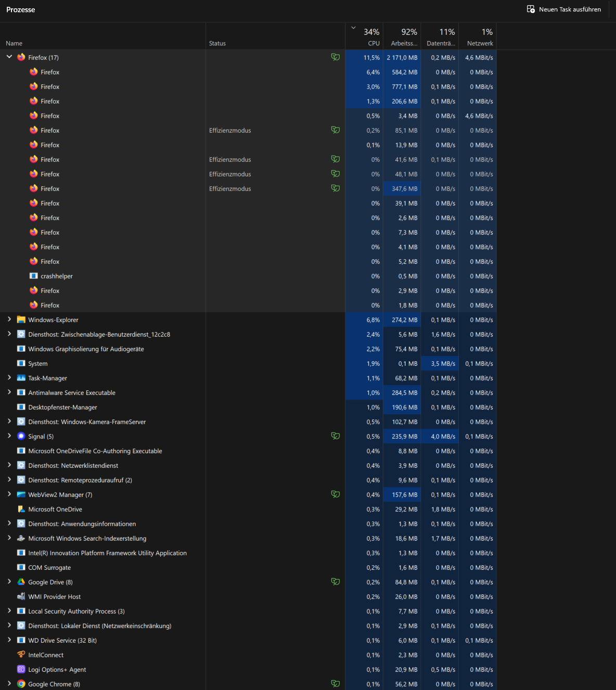Click the Prozesse page title
616x690 pixels.
(x=21, y=10)
